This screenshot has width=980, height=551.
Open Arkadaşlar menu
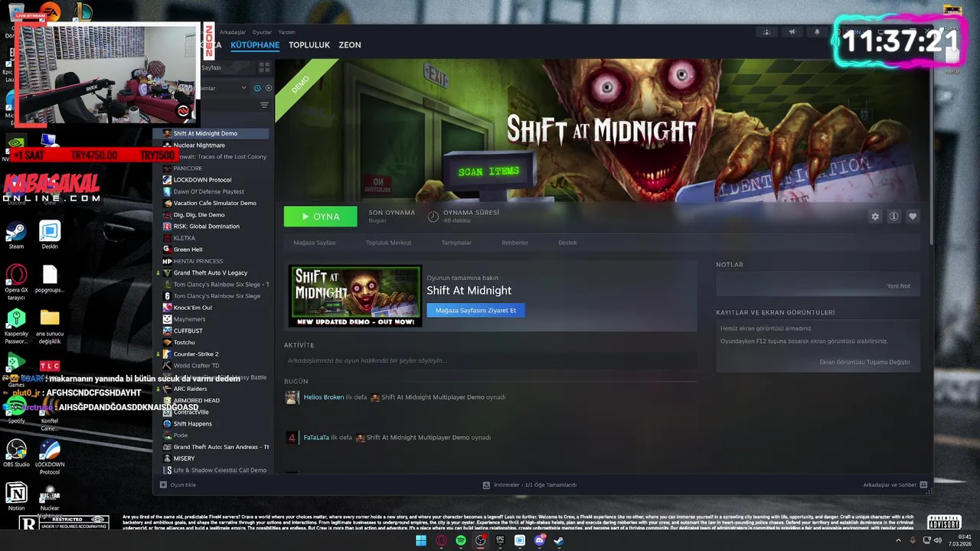tap(233, 32)
